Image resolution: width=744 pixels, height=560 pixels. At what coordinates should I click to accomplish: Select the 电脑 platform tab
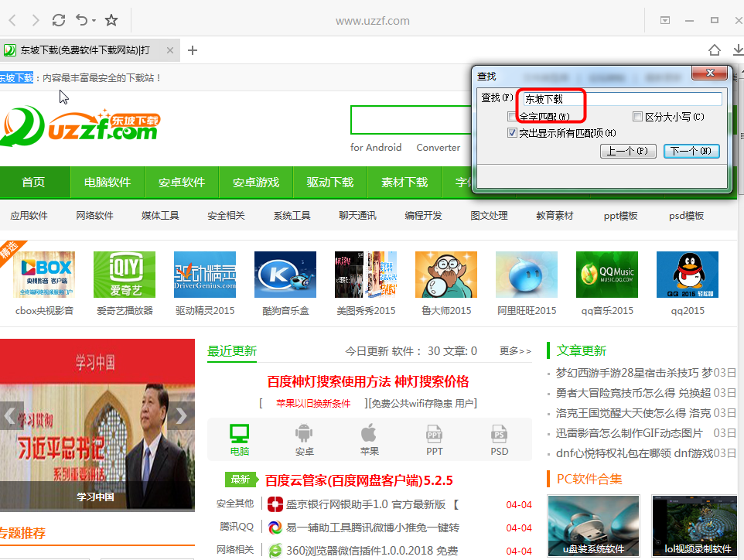(240, 440)
